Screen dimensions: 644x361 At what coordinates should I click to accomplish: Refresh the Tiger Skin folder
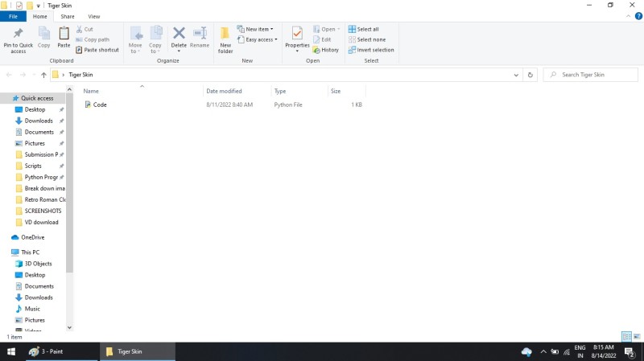coord(530,75)
